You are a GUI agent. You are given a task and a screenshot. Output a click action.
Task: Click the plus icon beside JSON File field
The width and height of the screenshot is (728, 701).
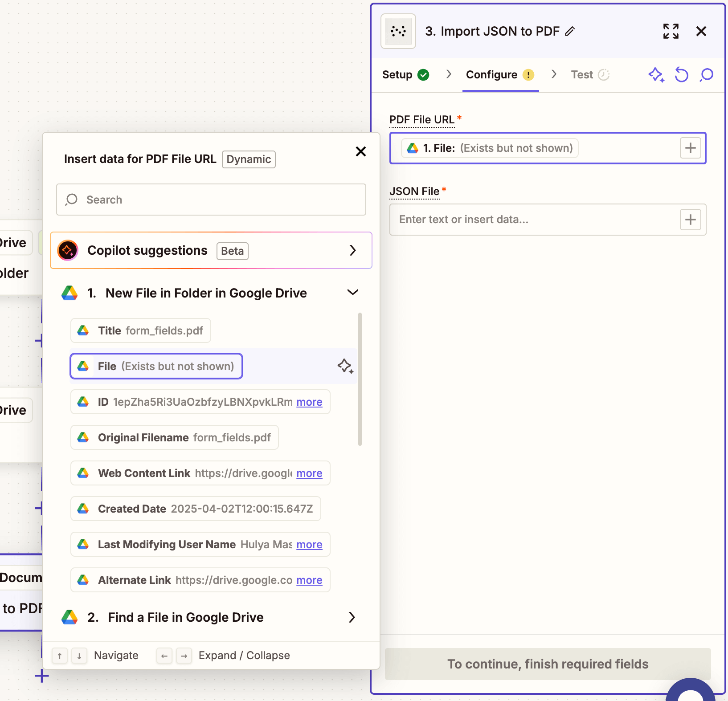tap(690, 219)
